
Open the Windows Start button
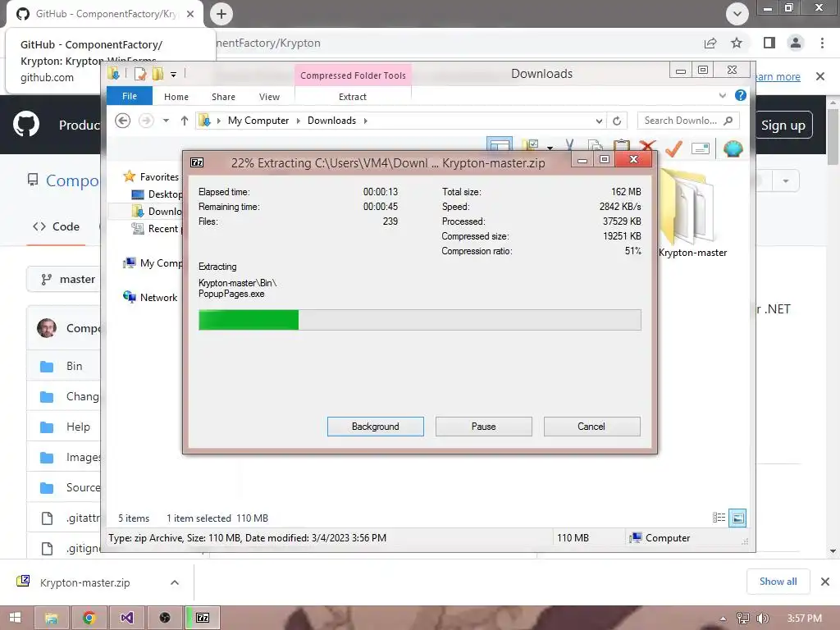pos(15,618)
